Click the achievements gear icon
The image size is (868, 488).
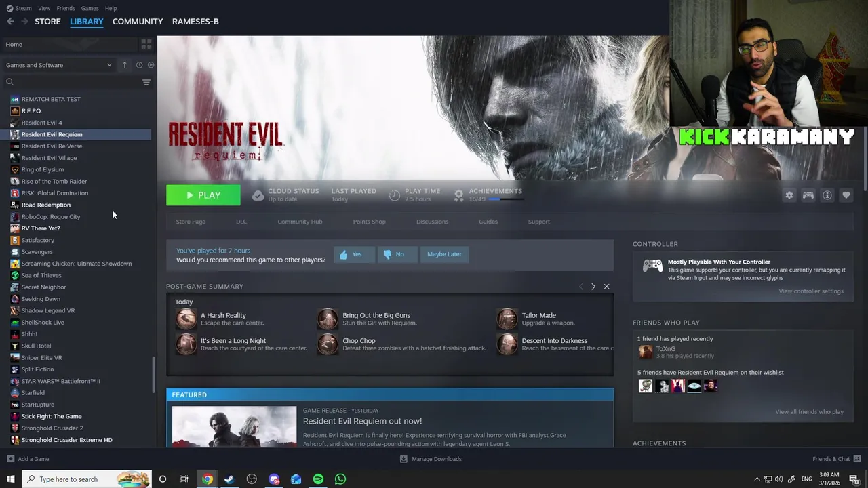point(459,195)
